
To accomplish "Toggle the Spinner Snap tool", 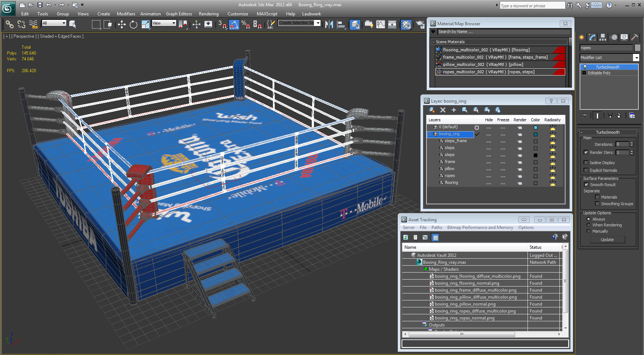I will point(258,25).
